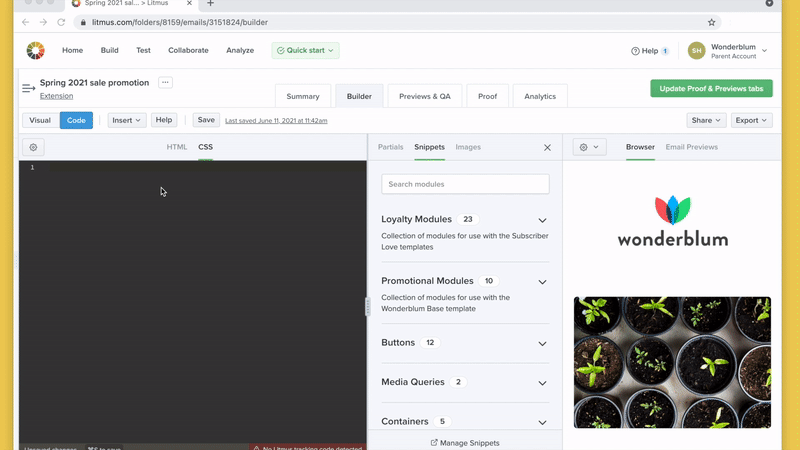The height and width of the screenshot is (450, 800).
Task: Open the Share dropdown
Action: (706, 120)
